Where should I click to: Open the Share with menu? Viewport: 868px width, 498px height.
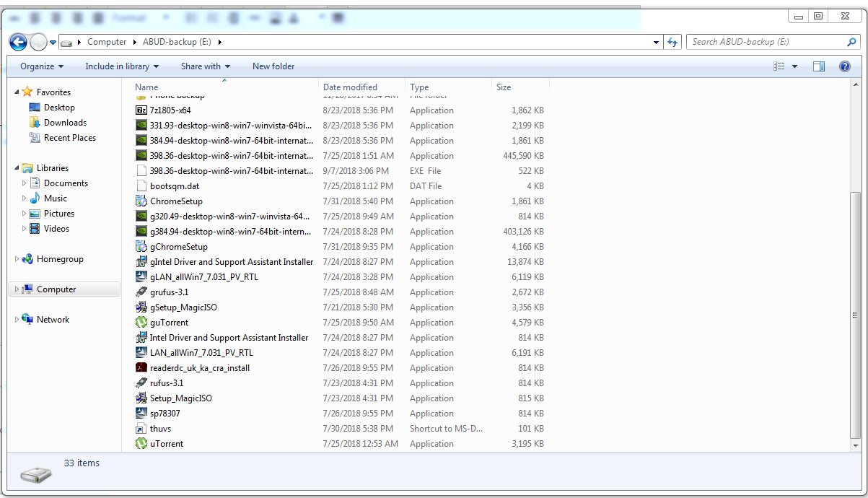point(206,66)
